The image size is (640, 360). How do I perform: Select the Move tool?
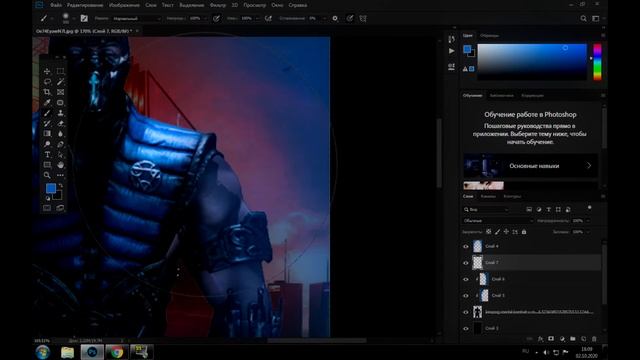point(47,71)
